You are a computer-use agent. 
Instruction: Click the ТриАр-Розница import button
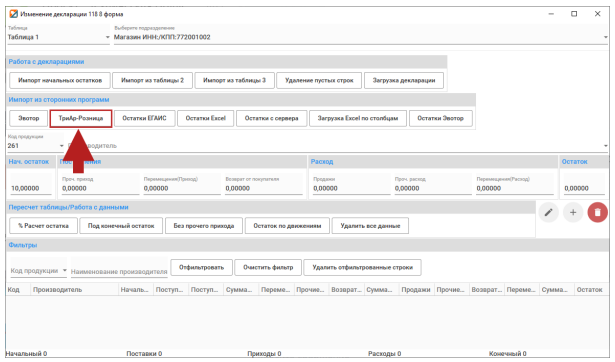(81, 118)
